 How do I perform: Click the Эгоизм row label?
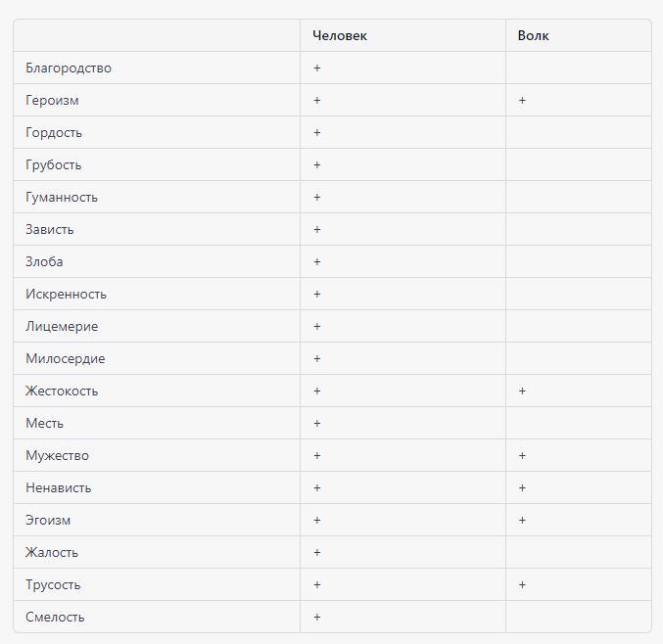[48, 521]
